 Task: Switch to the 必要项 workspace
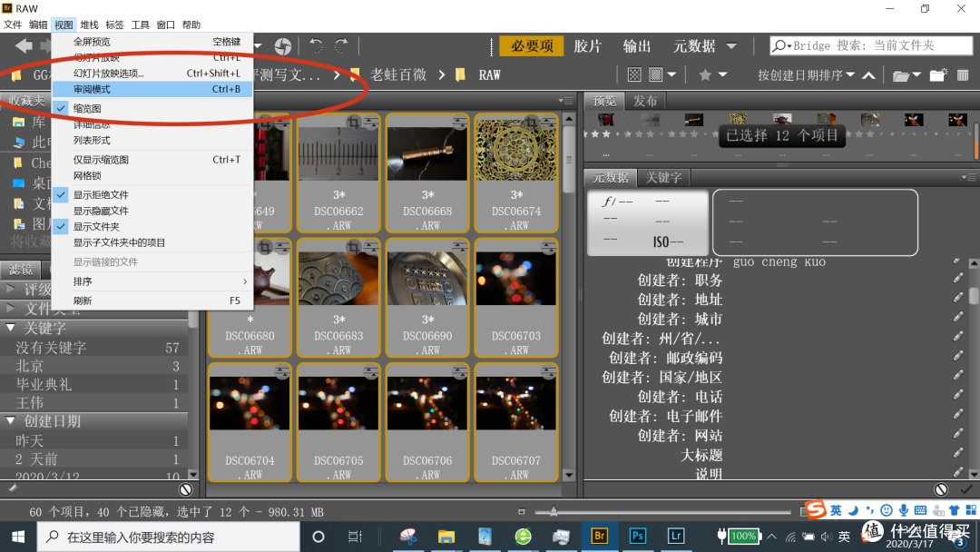click(532, 46)
